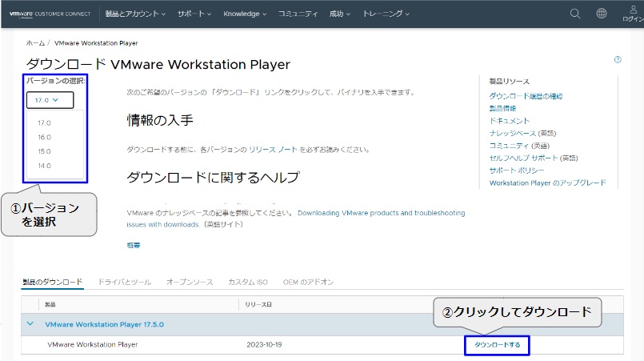Click the リリース日 column header

click(x=258, y=305)
